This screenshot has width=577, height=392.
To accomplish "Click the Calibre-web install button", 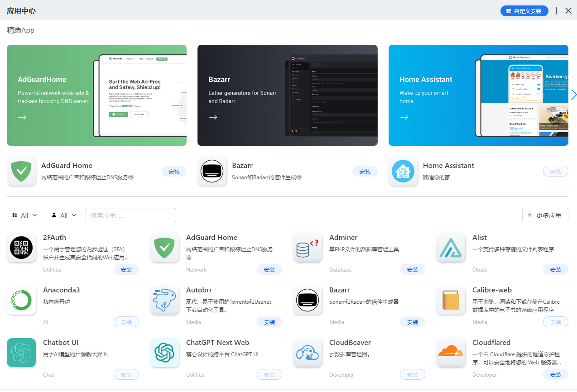I will point(556,322).
